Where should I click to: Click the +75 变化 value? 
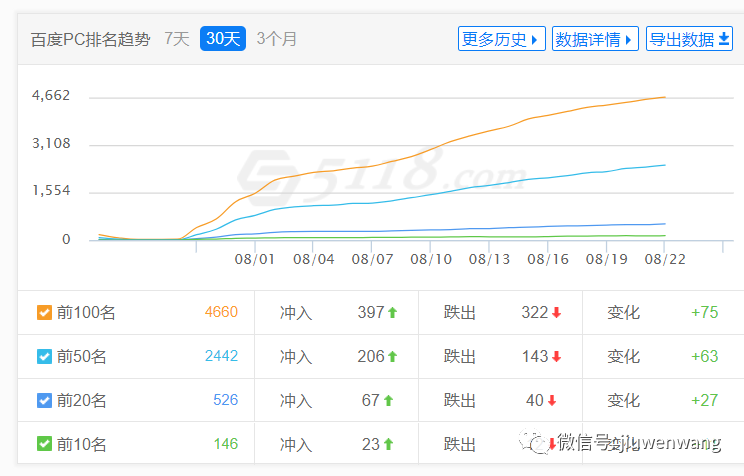click(x=705, y=312)
